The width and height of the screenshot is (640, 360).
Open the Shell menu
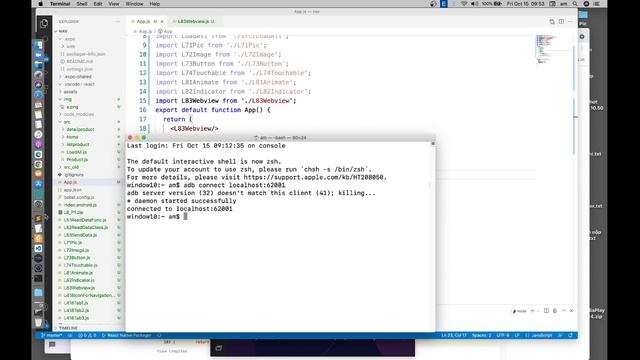[82, 4]
